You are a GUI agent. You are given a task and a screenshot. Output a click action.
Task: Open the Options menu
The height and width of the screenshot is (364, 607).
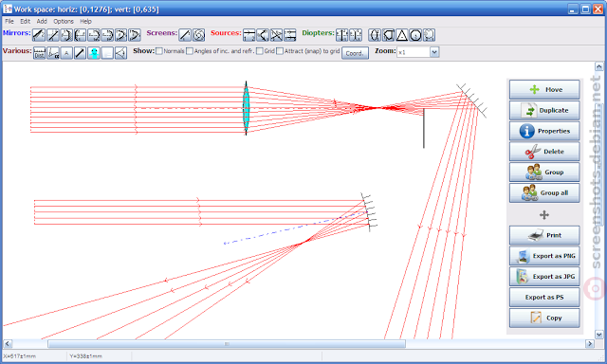pyautogui.click(x=64, y=21)
